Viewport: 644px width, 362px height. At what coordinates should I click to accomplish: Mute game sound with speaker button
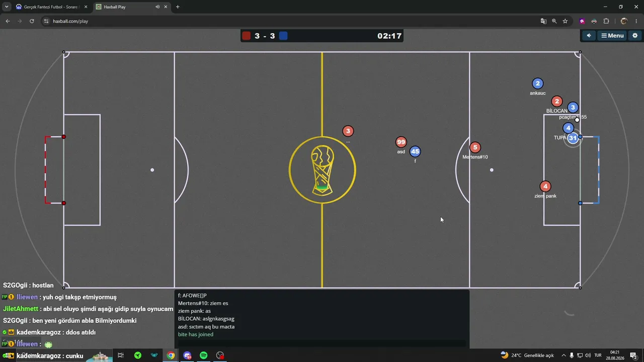pyautogui.click(x=589, y=36)
